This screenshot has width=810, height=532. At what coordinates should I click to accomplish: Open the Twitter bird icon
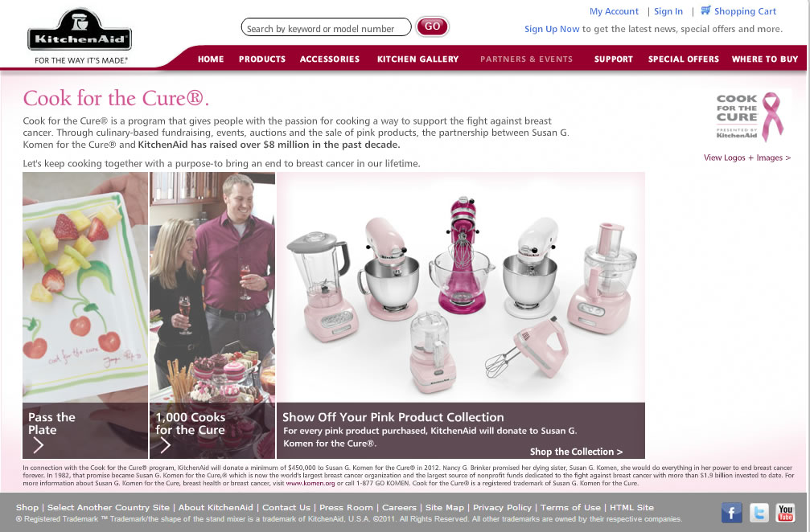coord(759,513)
